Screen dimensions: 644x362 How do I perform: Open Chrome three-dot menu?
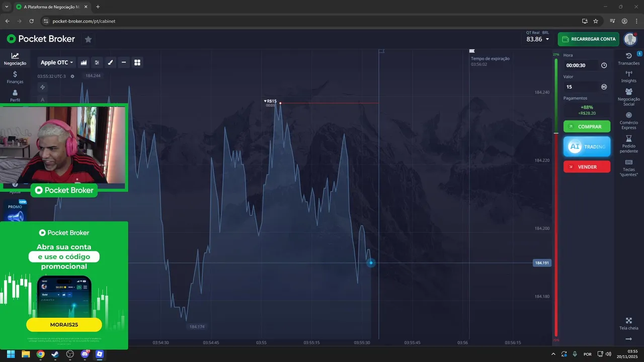pyautogui.click(x=636, y=21)
